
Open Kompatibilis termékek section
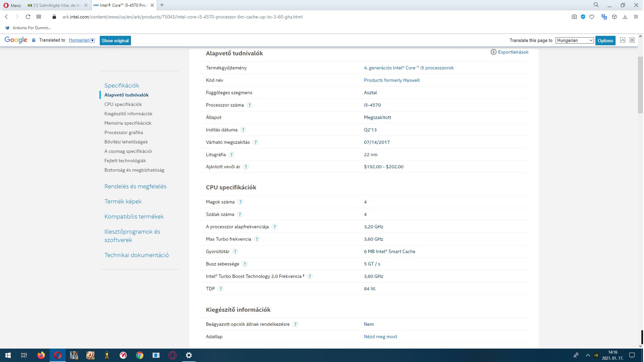click(134, 217)
